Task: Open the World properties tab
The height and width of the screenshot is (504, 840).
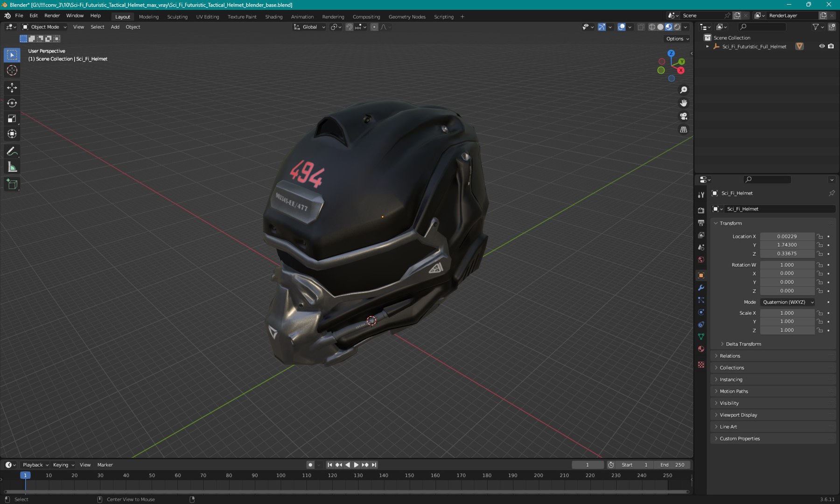Action: click(701, 260)
